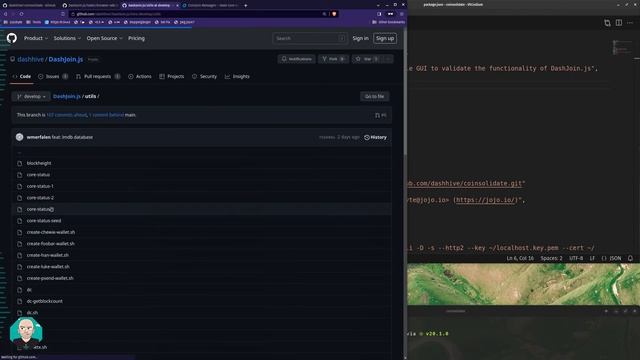Open the wmerfalen author link
Image resolution: width=640 pixels, height=360 pixels.
point(38,137)
